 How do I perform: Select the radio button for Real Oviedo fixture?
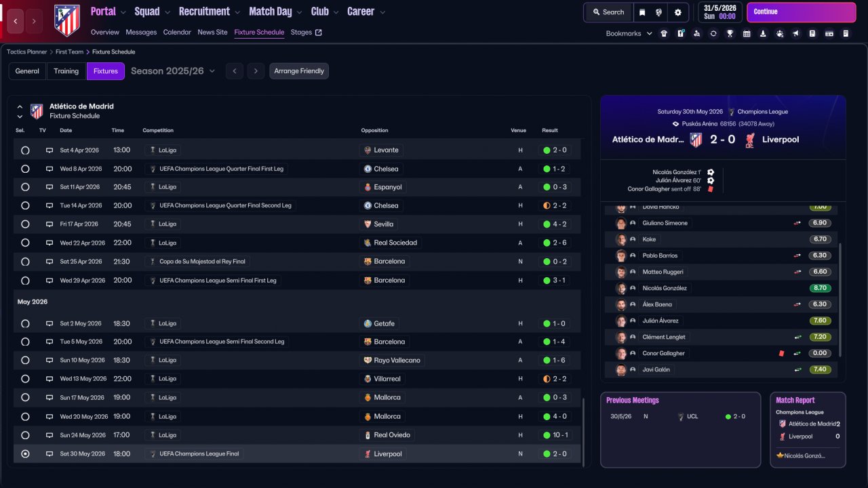click(25, 435)
